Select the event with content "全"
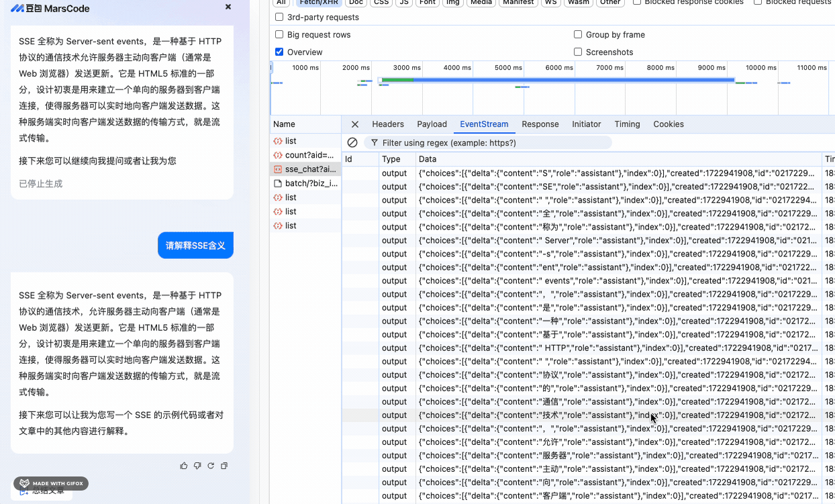The image size is (835, 504). coord(588,213)
